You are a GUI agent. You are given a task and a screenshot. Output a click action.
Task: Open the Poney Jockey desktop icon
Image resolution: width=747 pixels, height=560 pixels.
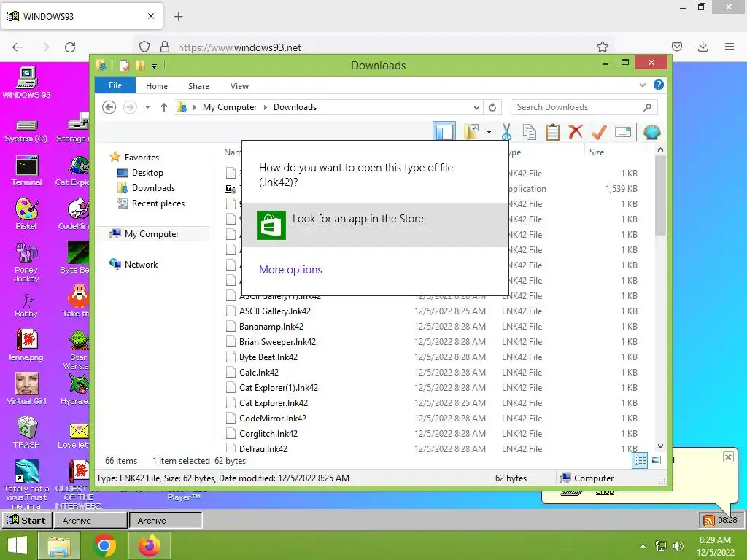26,262
